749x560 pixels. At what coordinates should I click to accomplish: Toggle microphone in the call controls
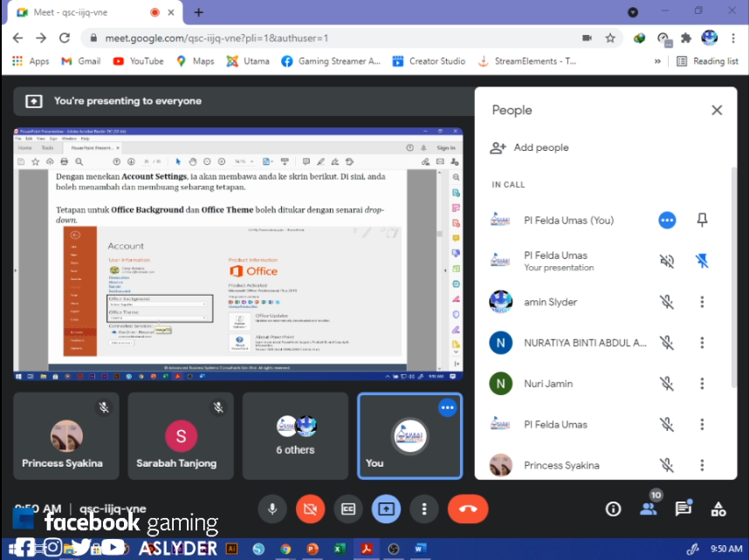(x=272, y=509)
